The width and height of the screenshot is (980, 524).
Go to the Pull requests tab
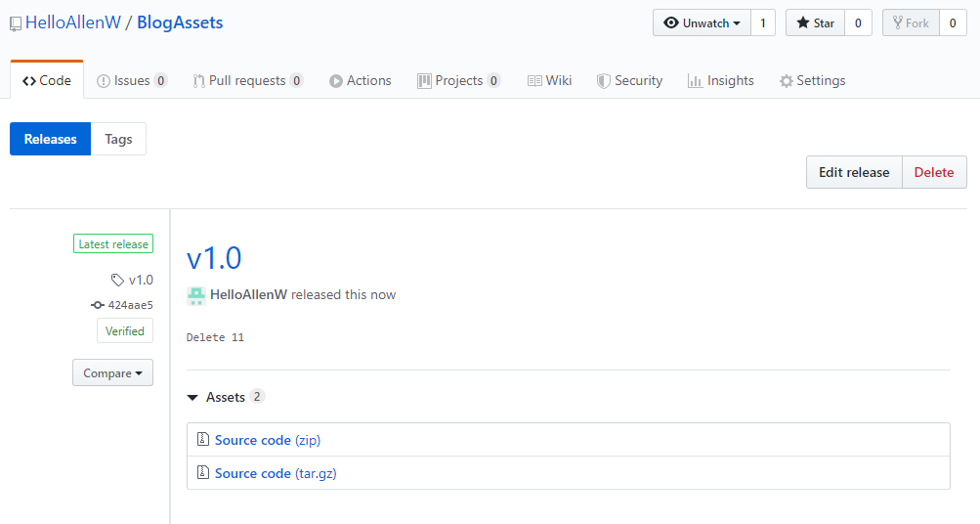(247, 81)
